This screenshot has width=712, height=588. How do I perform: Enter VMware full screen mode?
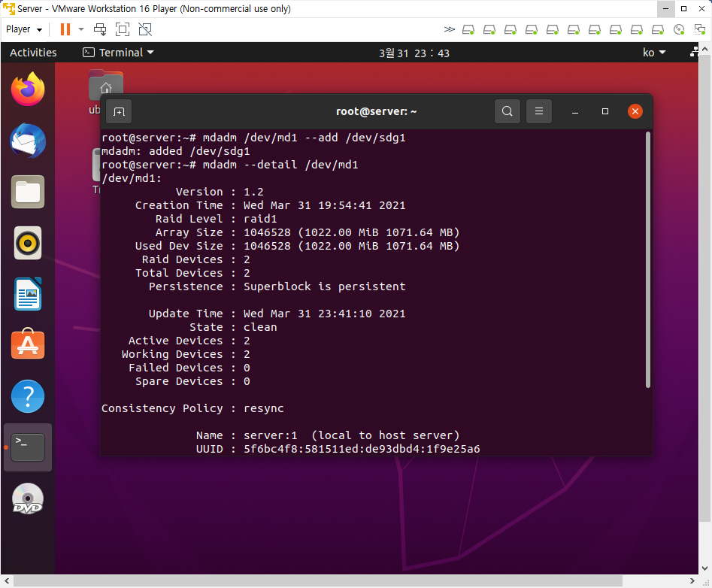[123, 29]
